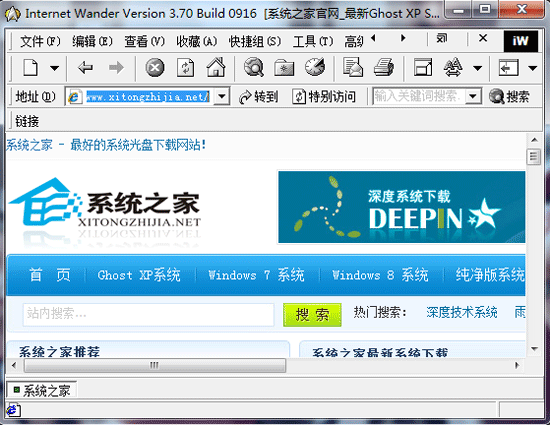Click the green 搜索 button
Image resolution: width=550 pixels, height=425 pixels.
[x=312, y=315]
